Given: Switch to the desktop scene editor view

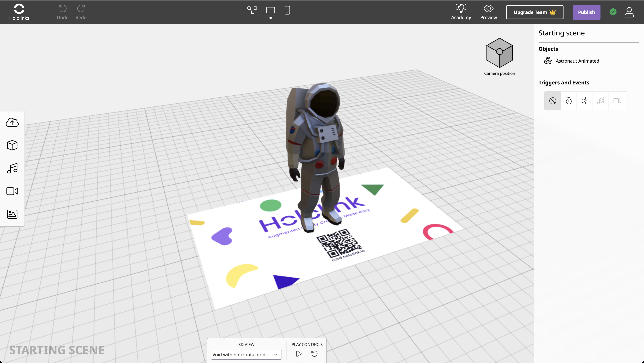Looking at the screenshot, I should tap(270, 10).
